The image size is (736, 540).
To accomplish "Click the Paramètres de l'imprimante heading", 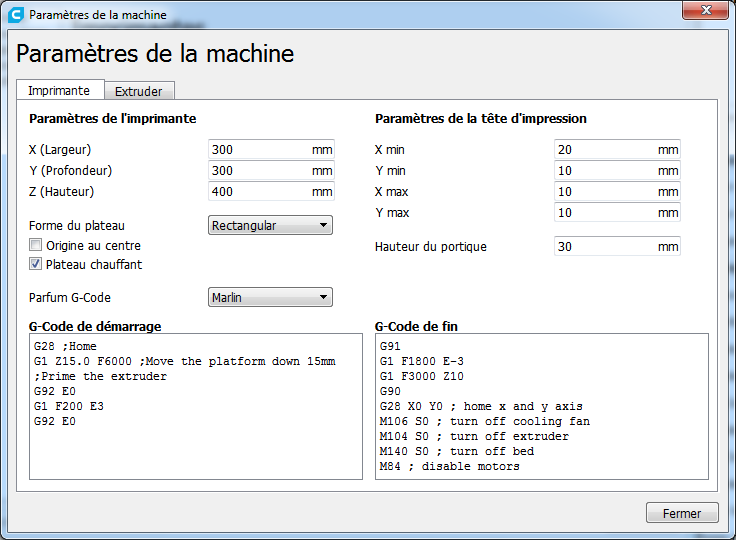I will point(113,118).
